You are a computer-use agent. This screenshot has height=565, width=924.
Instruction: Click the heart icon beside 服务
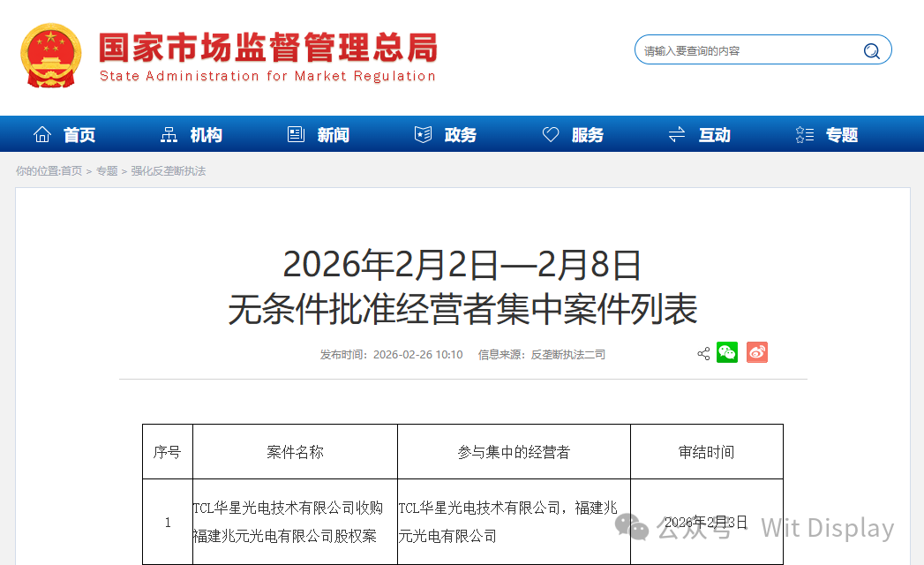point(550,133)
